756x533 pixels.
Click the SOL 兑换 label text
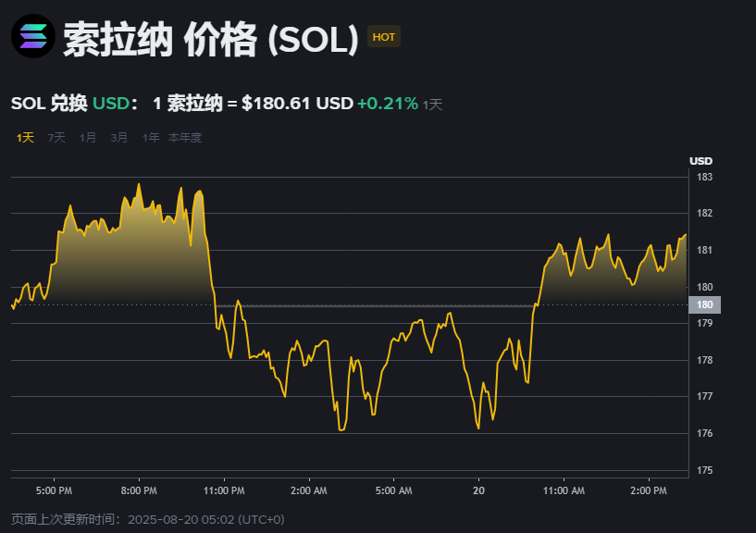point(49,104)
